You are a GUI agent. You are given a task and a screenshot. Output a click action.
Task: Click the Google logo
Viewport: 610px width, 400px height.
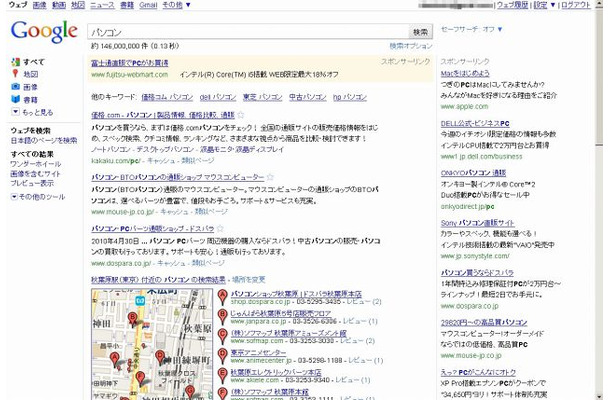point(44,31)
